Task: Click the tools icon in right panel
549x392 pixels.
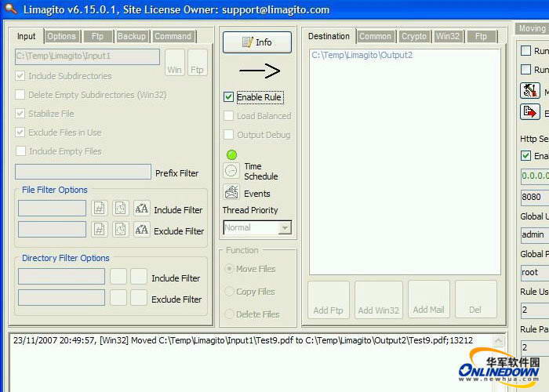Action: [x=529, y=91]
